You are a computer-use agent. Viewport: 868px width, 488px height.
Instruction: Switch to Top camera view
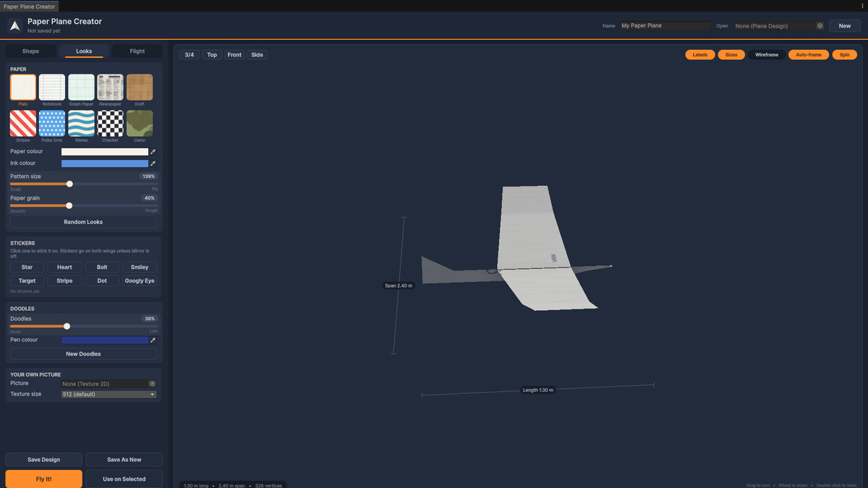click(212, 55)
